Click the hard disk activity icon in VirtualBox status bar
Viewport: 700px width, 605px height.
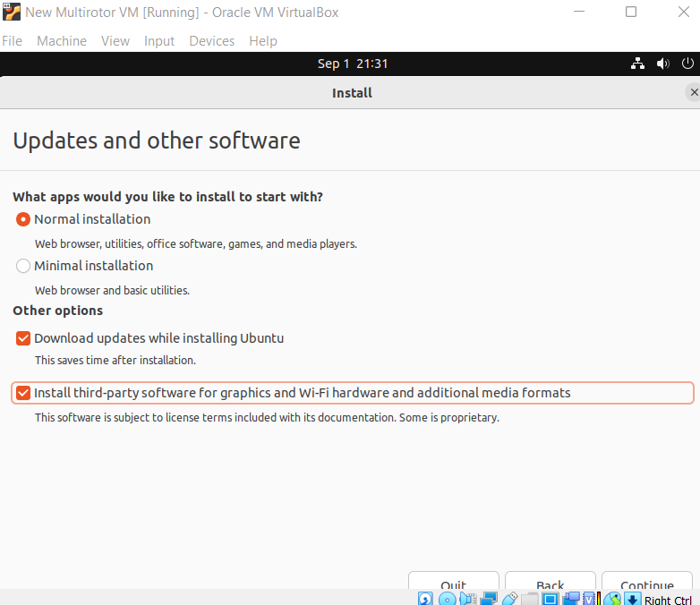coord(425,599)
